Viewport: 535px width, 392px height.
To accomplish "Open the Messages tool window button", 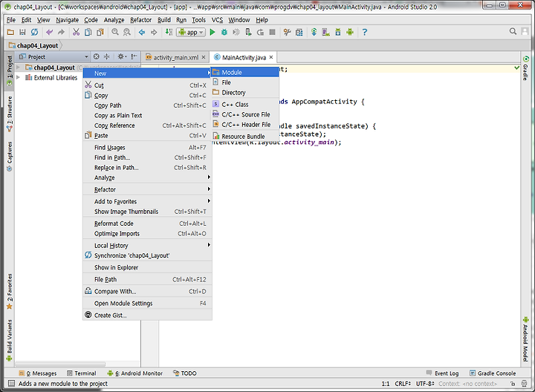I will pyautogui.click(x=38, y=373).
